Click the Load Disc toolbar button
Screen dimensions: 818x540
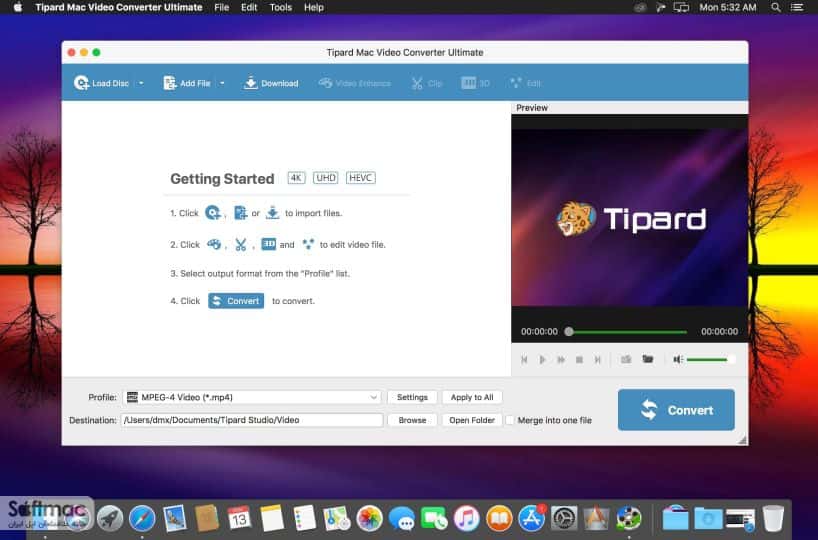[101, 83]
